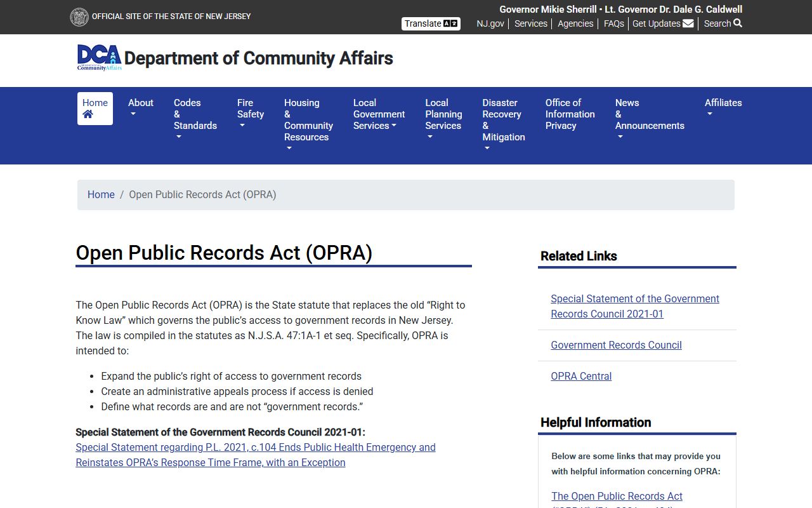Open Special Statement regarding P.L. 2021 link
This screenshot has height=508, width=812.
pyautogui.click(x=256, y=455)
